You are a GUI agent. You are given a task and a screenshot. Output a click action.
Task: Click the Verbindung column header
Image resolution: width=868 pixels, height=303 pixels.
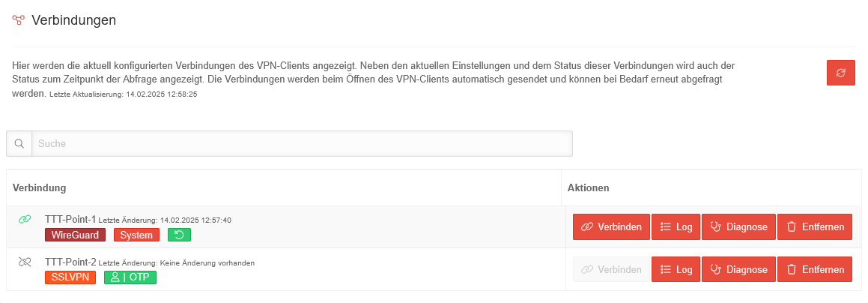[x=40, y=187]
